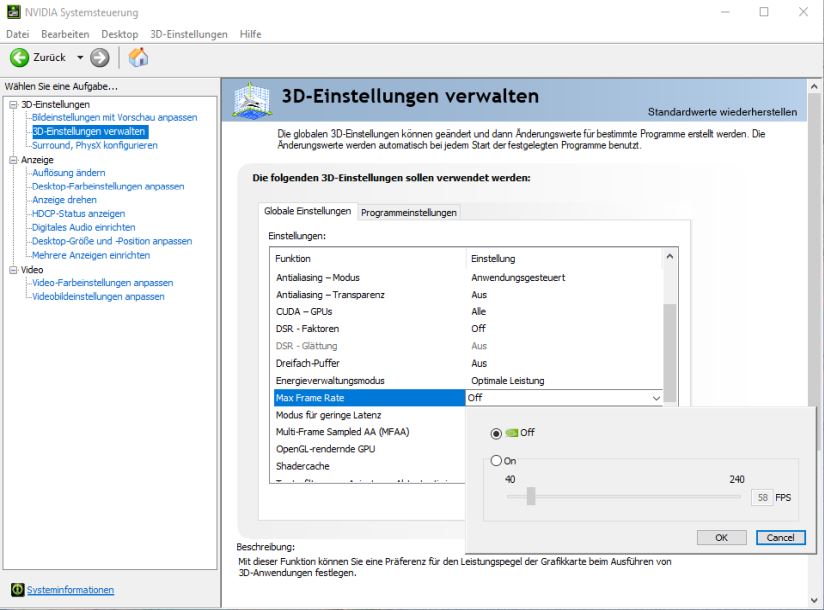Open the Bearbeiten menu
The width and height of the screenshot is (824, 610).
click(x=65, y=34)
